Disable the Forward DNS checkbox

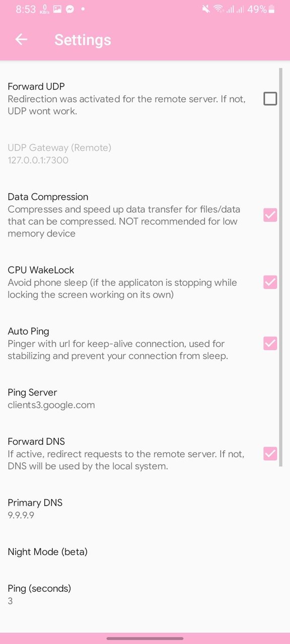[270, 453]
